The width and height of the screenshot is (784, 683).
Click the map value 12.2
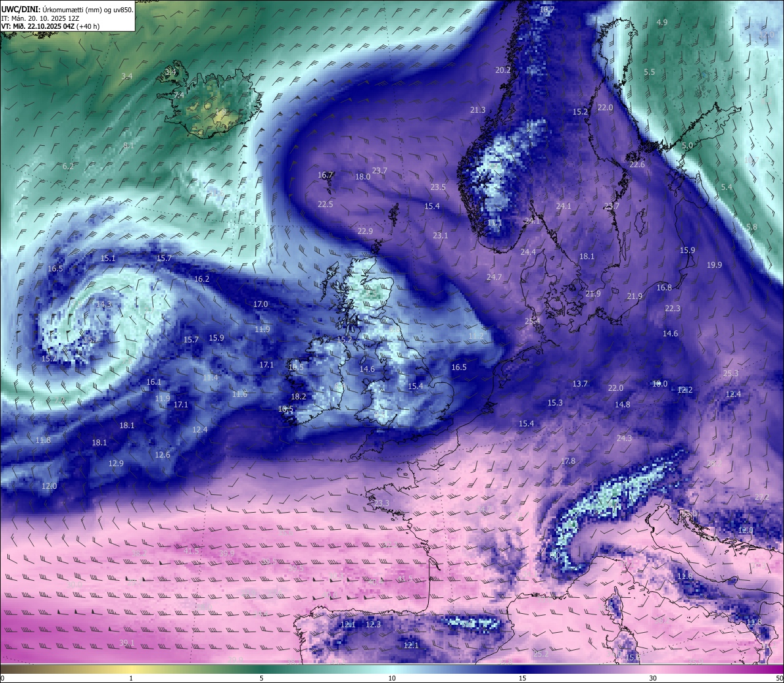(685, 390)
